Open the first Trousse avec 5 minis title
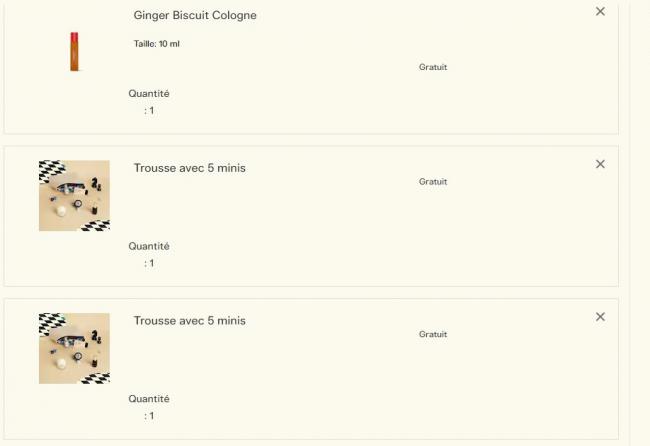This screenshot has height=446, width=650. pos(190,168)
